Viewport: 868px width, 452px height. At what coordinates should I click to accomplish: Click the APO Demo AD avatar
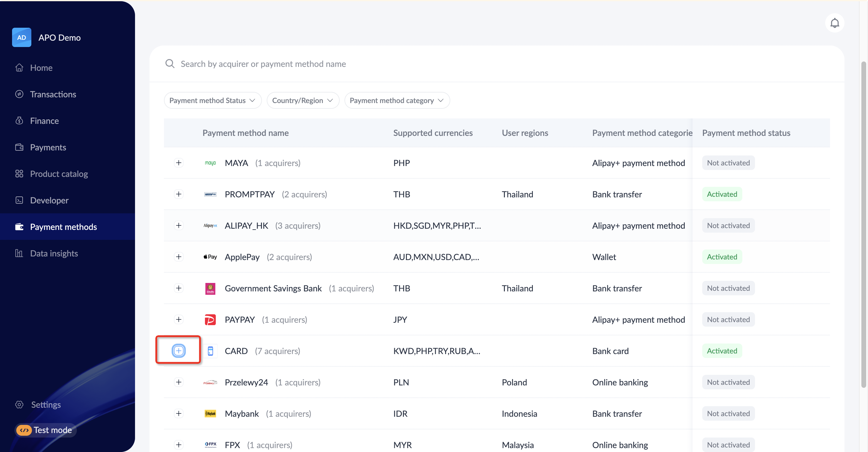tap(22, 37)
